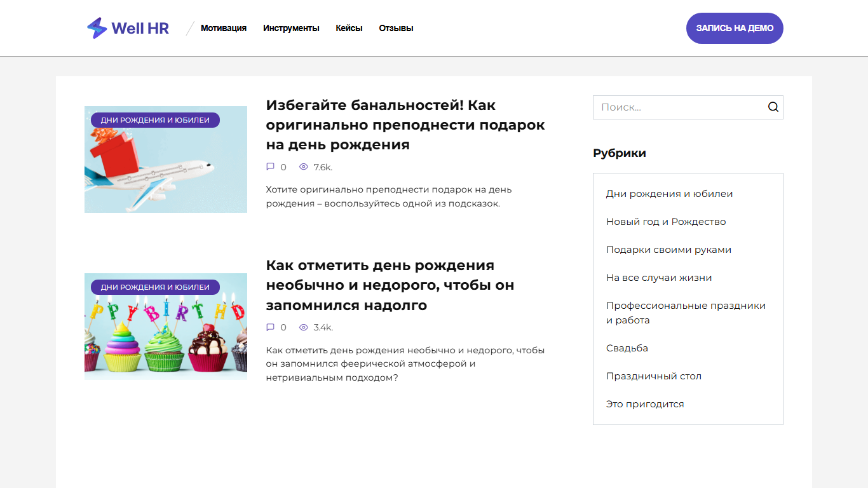This screenshot has height=488, width=868.
Task: Open the Отзывы menu item
Action: tap(396, 28)
